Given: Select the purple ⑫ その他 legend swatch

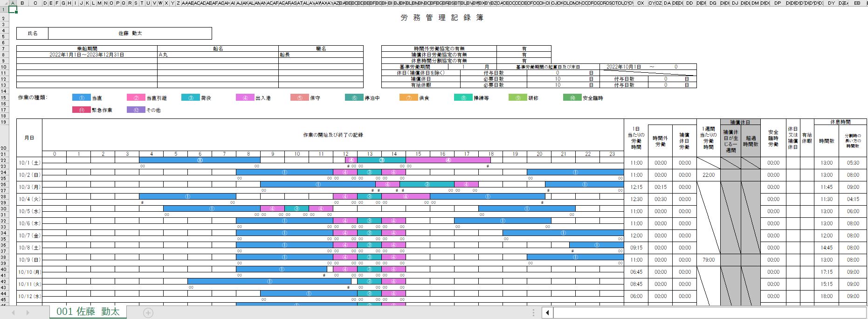Looking at the screenshot, I should click(136, 110).
